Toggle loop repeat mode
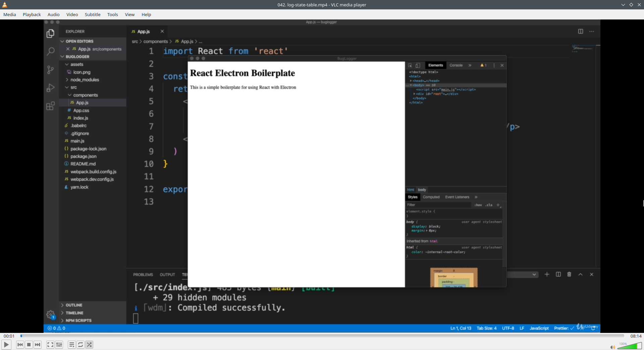644x350 pixels. click(80, 345)
